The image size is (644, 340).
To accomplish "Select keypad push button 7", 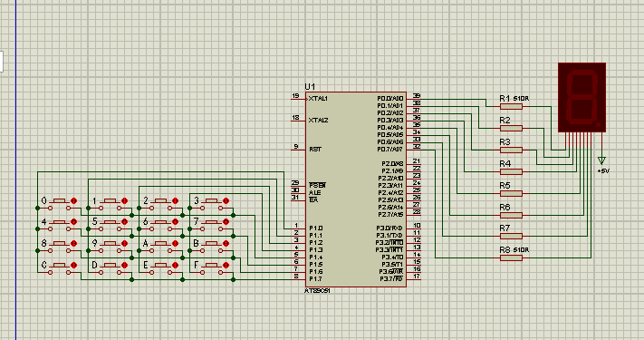I will click(x=212, y=225).
